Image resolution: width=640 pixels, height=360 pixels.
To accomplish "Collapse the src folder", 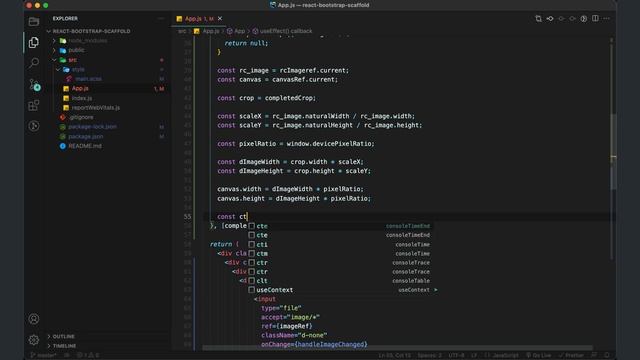I will [54, 60].
